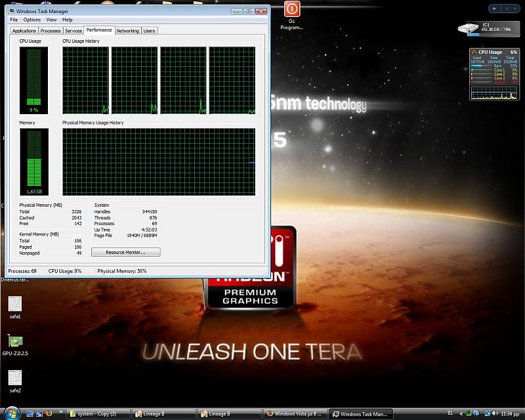Click the Task Manager title bar icon
525x420 pixels.
[11, 11]
